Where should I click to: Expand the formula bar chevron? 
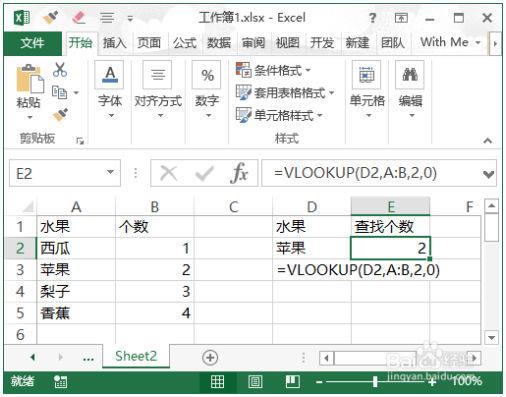point(489,174)
